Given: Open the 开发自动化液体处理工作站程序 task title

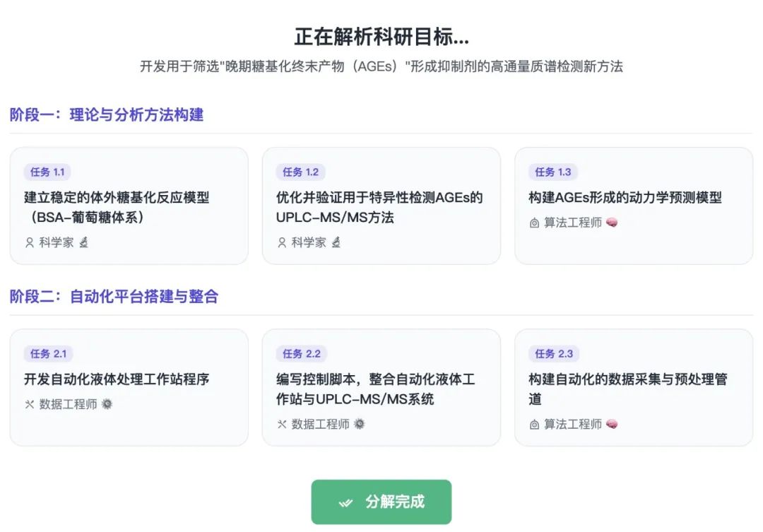Looking at the screenshot, I should tap(117, 379).
